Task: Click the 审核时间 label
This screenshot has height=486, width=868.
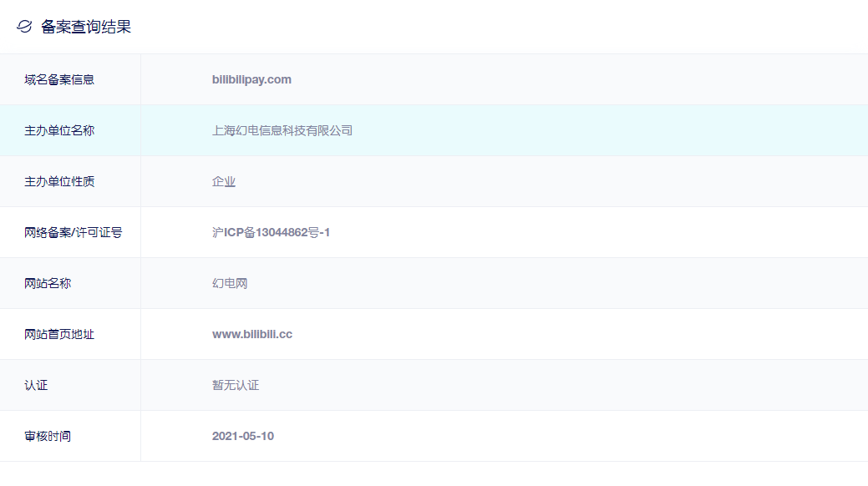Action: (x=48, y=436)
